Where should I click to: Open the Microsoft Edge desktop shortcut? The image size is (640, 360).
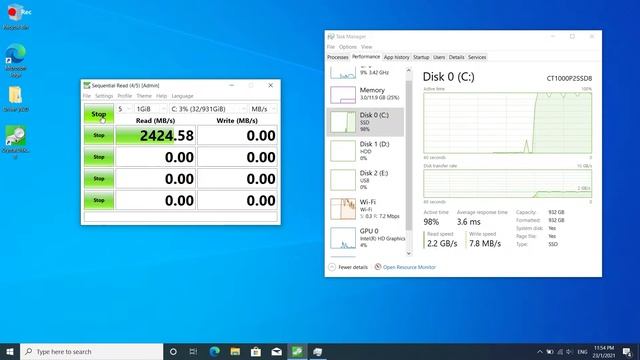coord(16,60)
